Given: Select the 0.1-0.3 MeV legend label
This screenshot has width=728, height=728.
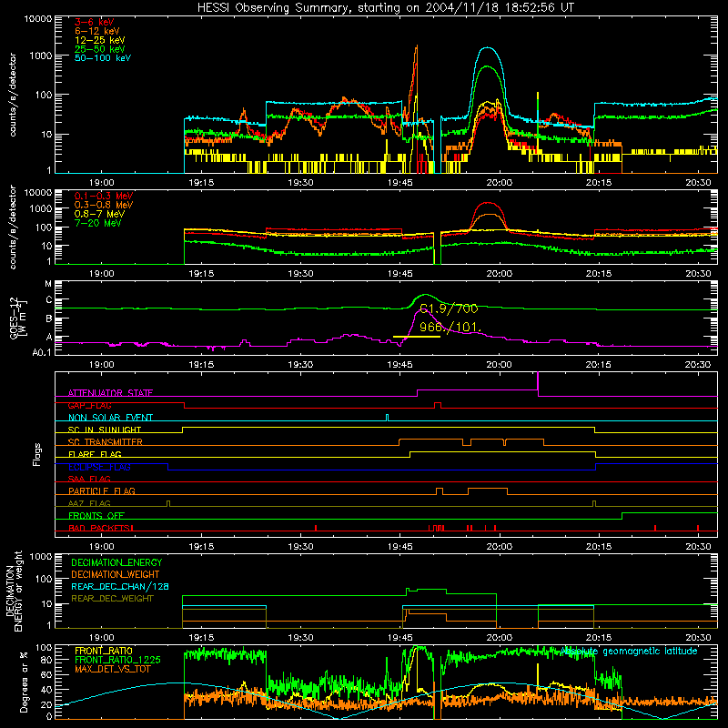Looking at the screenshot, I should [104, 196].
